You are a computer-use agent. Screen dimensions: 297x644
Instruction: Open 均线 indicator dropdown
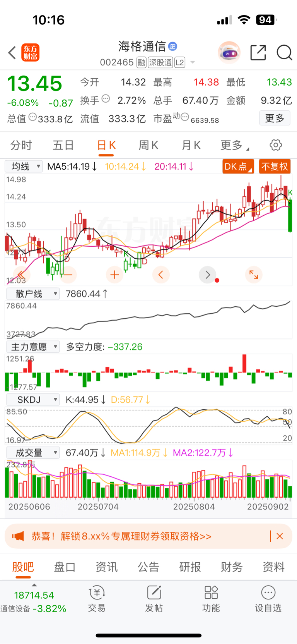(x=24, y=167)
